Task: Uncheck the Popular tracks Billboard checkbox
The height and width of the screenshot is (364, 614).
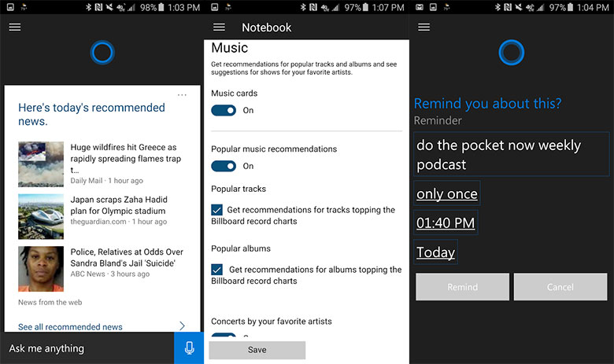Action: tap(217, 210)
